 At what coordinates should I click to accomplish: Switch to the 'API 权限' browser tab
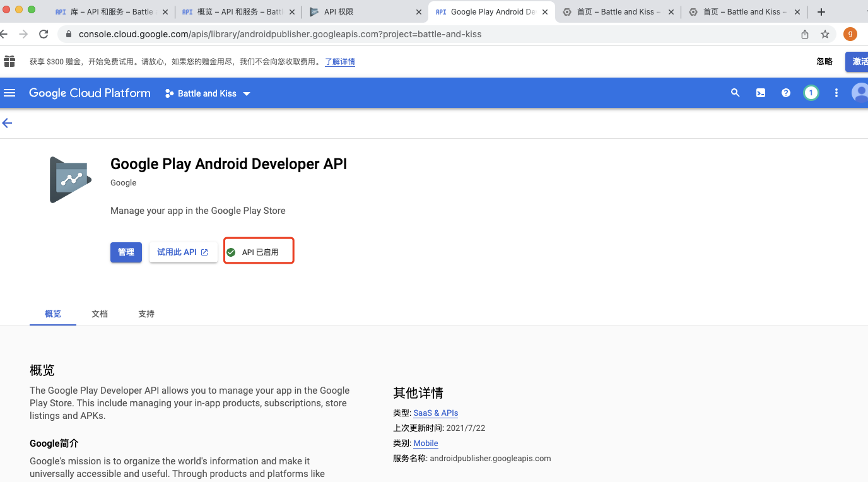(365, 12)
